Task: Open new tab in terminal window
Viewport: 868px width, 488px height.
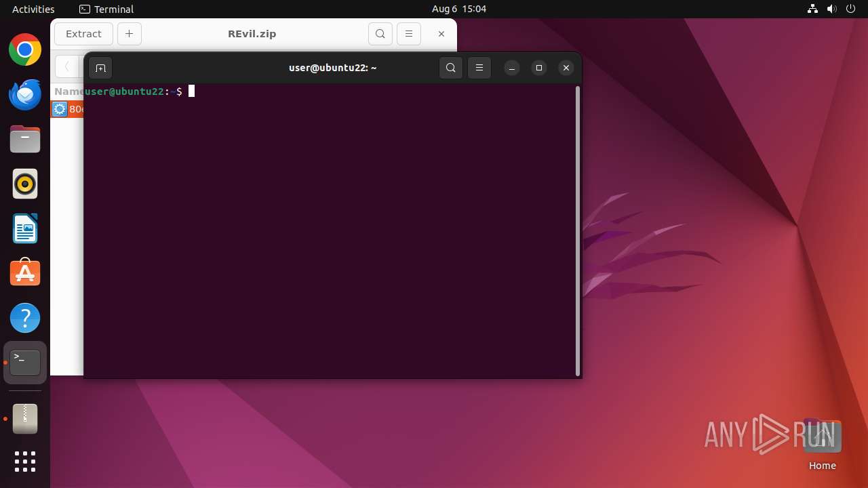Action: (100, 68)
